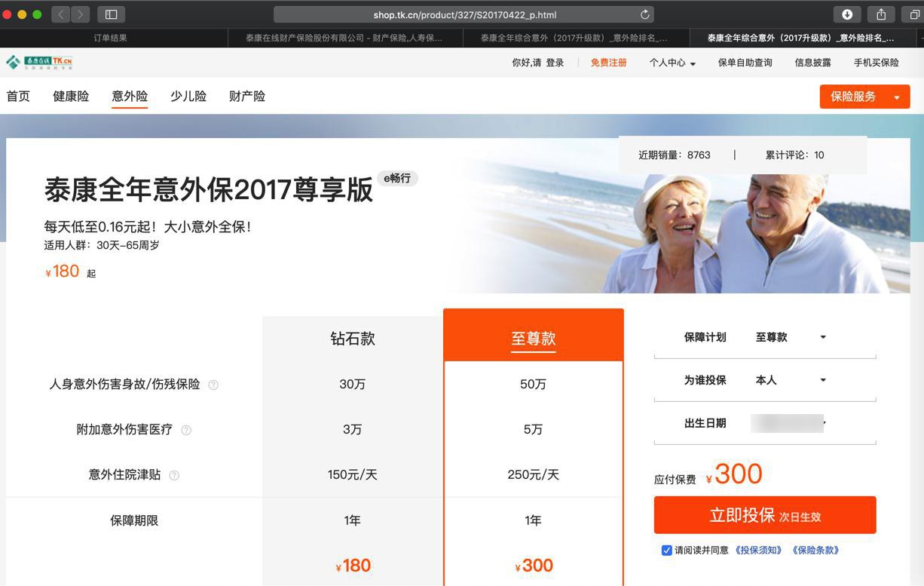This screenshot has height=586, width=924.
Task: Expand the 保险服务 dropdown button
Action: (x=864, y=97)
